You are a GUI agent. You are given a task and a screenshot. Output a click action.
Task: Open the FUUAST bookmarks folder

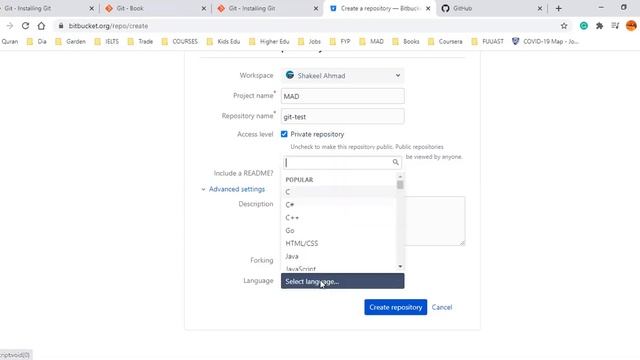coord(487,41)
